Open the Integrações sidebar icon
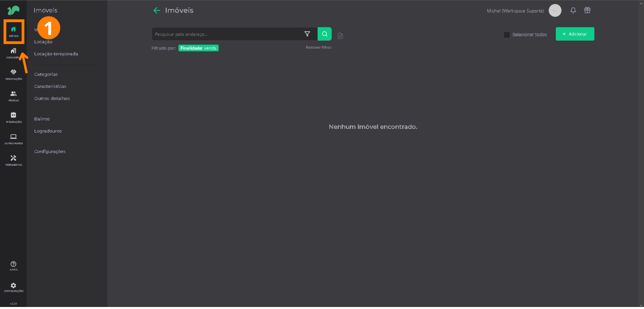Screen dimensions: 644x309 [13, 117]
